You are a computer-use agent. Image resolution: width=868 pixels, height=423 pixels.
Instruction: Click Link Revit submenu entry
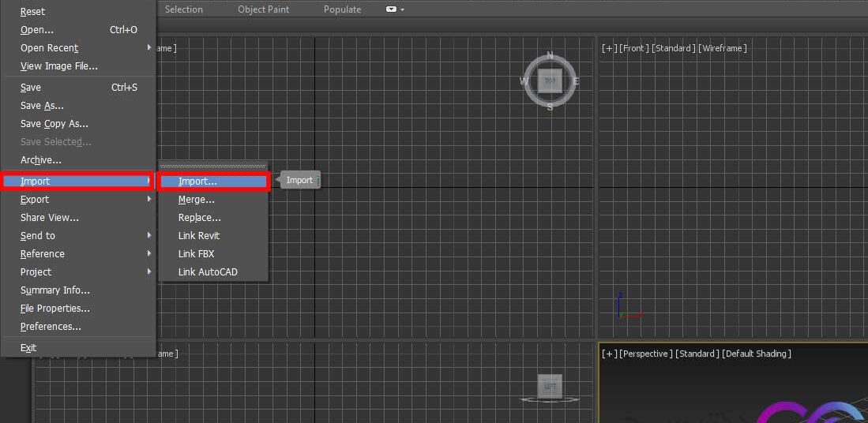coord(213,236)
